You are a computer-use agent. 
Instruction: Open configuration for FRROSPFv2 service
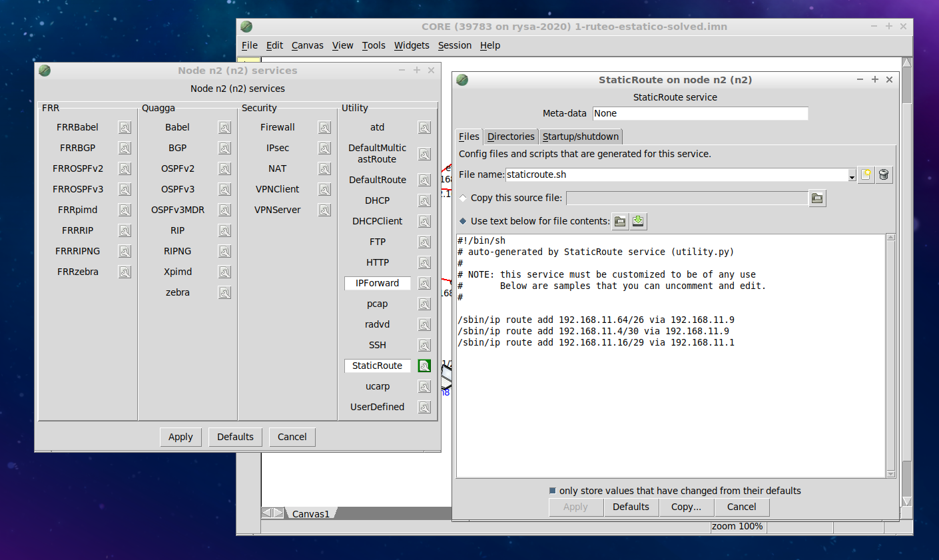pos(125,169)
